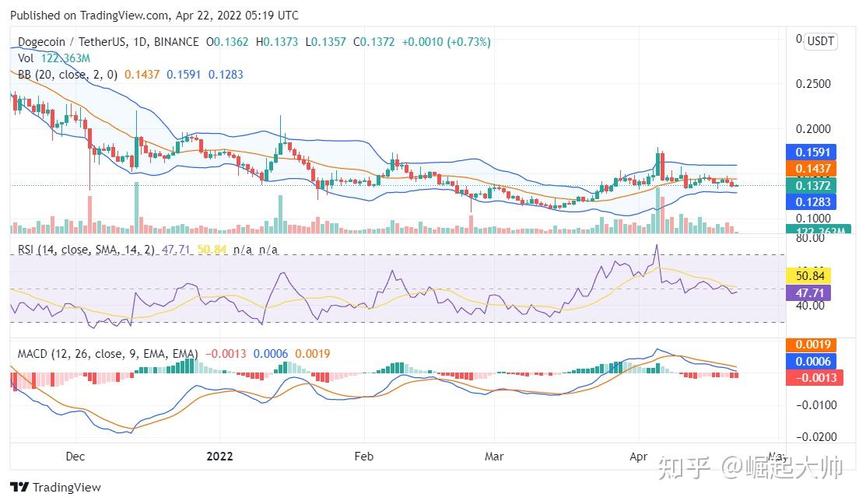The image size is (866, 504).
Task: Click the high value H0.1373
Action: 277,42
